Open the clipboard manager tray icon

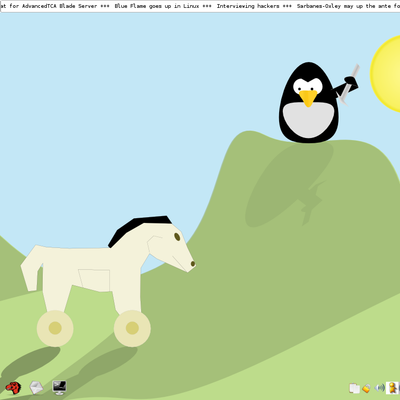[354, 388]
